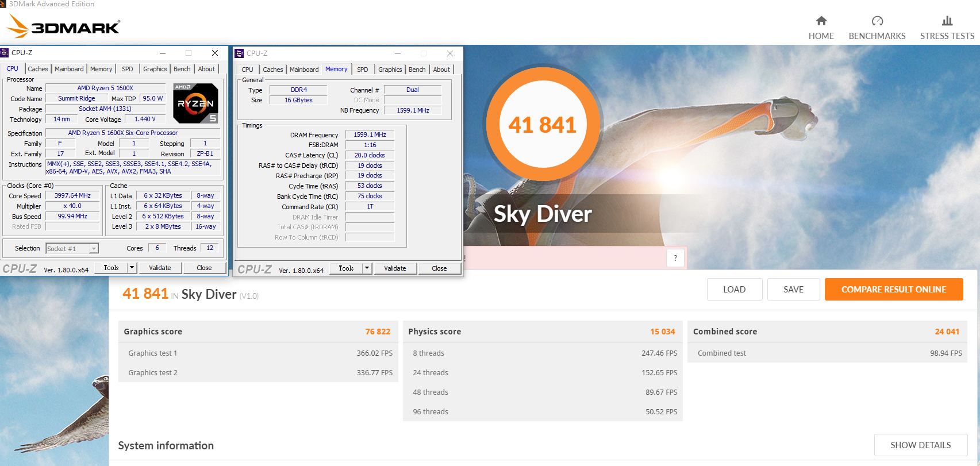Close the left CPU-Z window
Screen dimensions: 980x466
pos(214,53)
